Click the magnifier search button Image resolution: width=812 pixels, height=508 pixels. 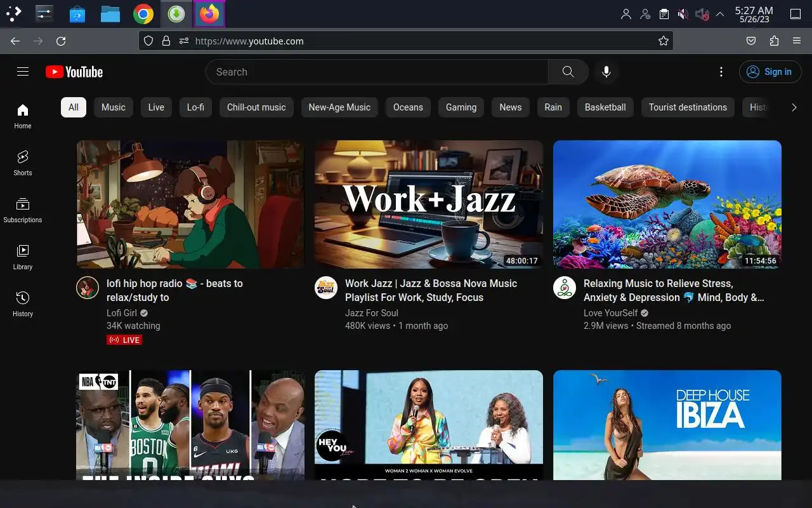point(568,72)
